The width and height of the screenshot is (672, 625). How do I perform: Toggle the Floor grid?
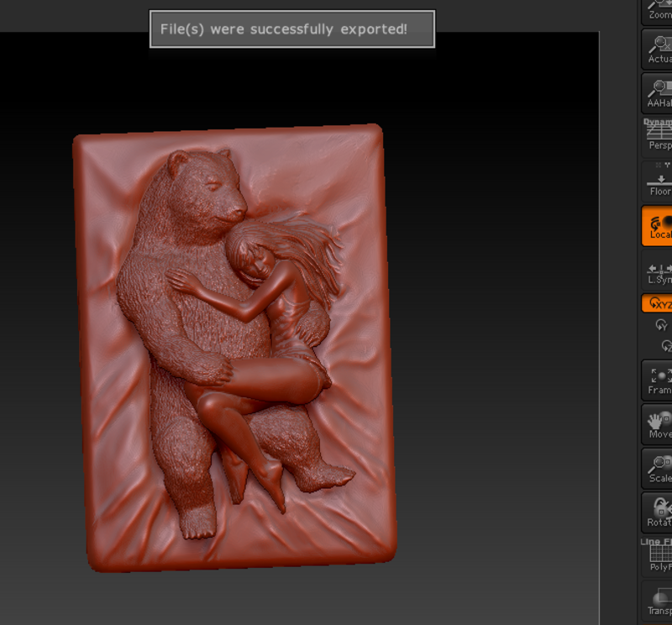(657, 181)
